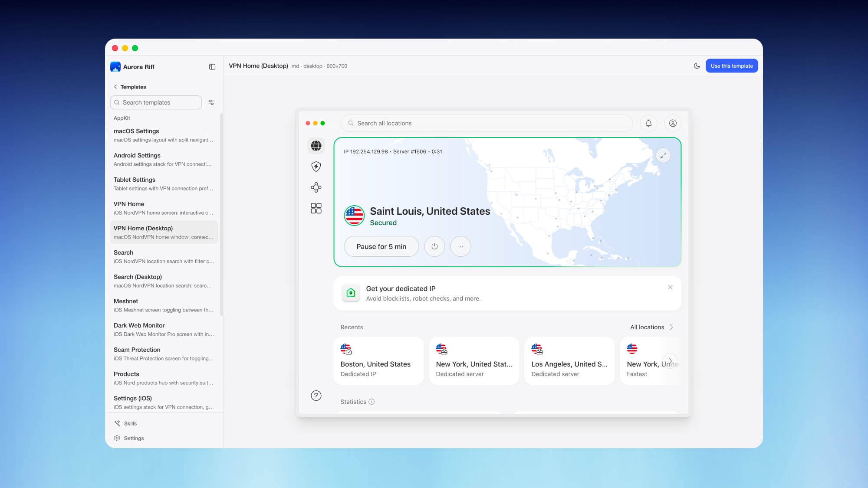The image size is (868, 488).
Task: Click Search all locations field
Action: click(487, 123)
